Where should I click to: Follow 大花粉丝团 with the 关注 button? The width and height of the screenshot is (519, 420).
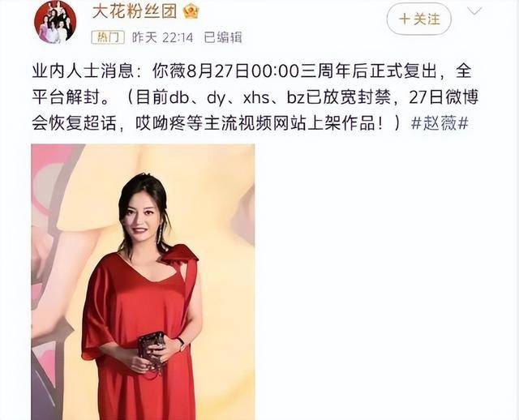418,19
